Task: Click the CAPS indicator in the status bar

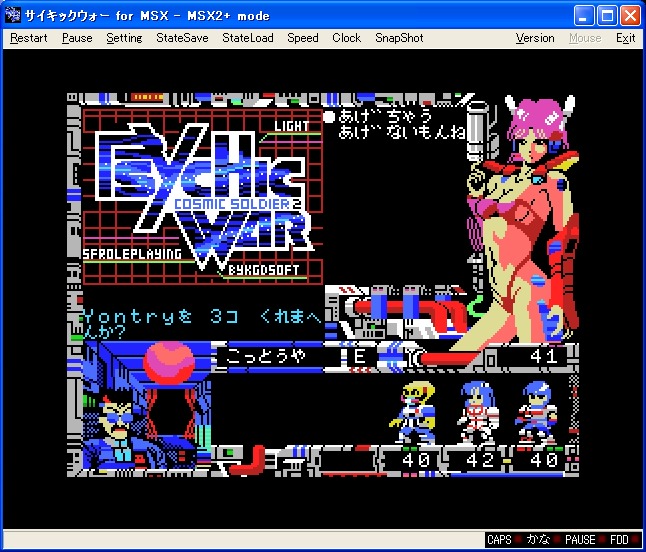Action: click(x=499, y=540)
